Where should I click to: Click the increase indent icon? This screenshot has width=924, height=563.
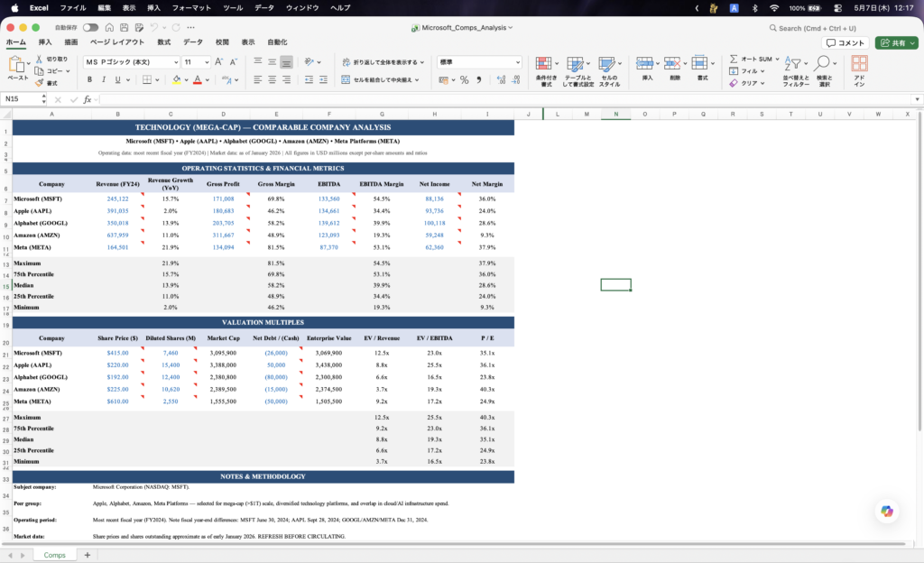click(x=324, y=79)
